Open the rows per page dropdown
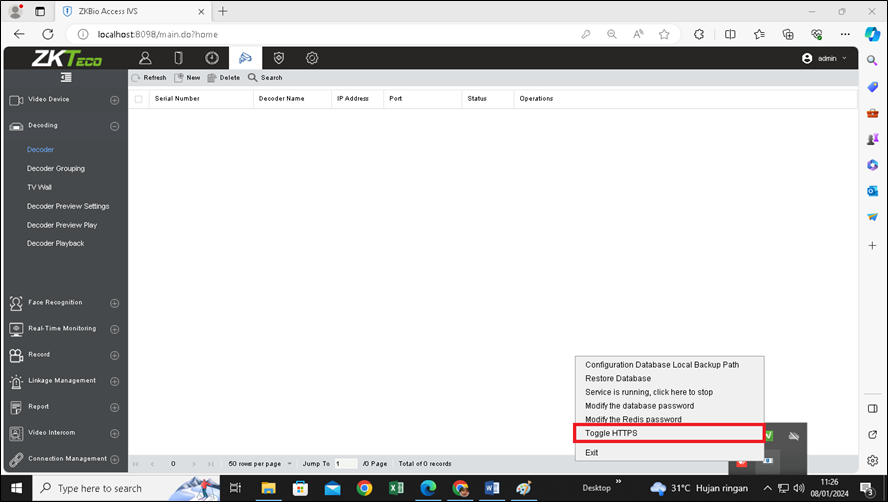 click(290, 464)
